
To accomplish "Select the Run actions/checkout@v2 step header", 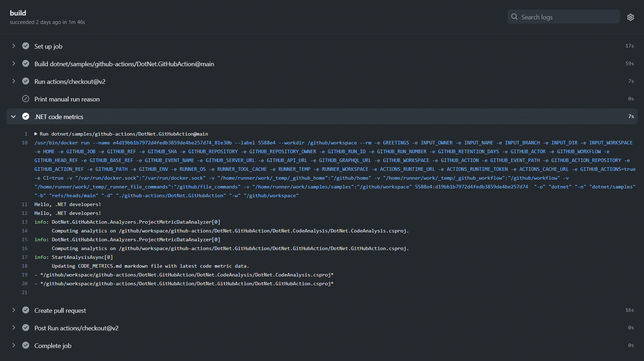I will pos(70,81).
